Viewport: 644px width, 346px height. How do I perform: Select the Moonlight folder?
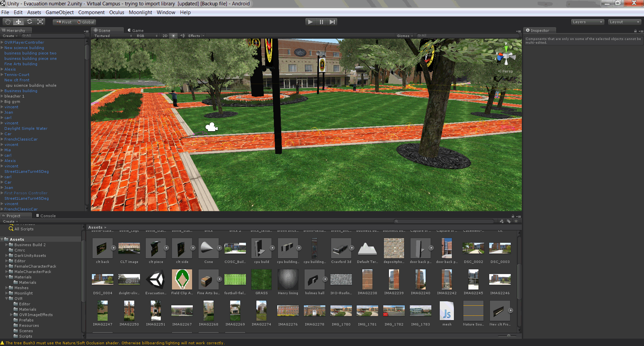point(23,293)
